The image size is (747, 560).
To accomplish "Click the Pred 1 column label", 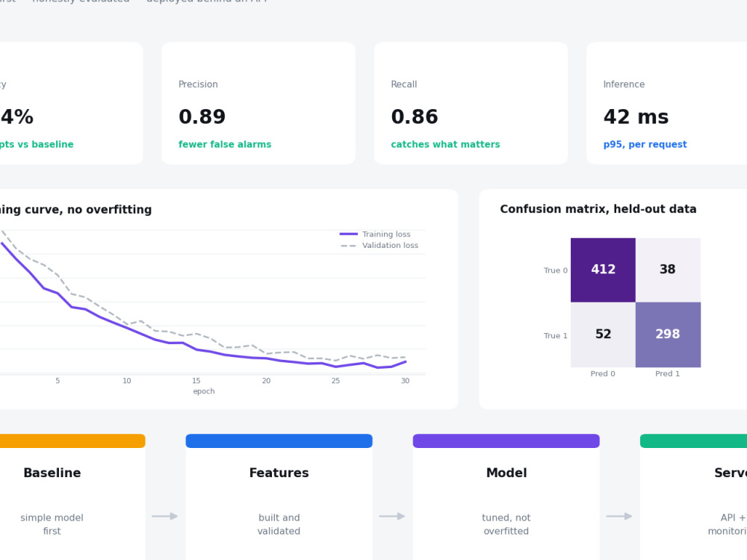I will [x=667, y=374].
